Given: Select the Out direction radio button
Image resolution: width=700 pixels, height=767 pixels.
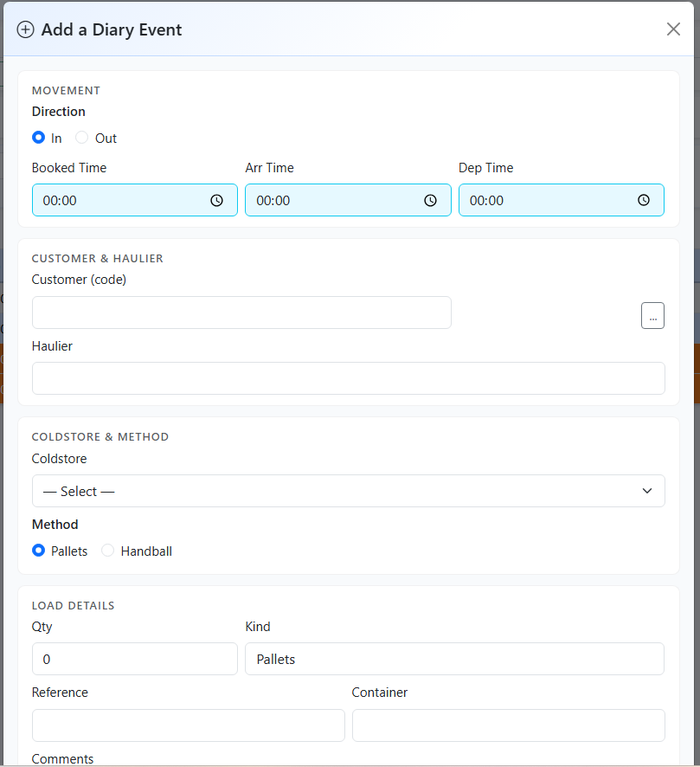Looking at the screenshot, I should [x=81, y=138].
